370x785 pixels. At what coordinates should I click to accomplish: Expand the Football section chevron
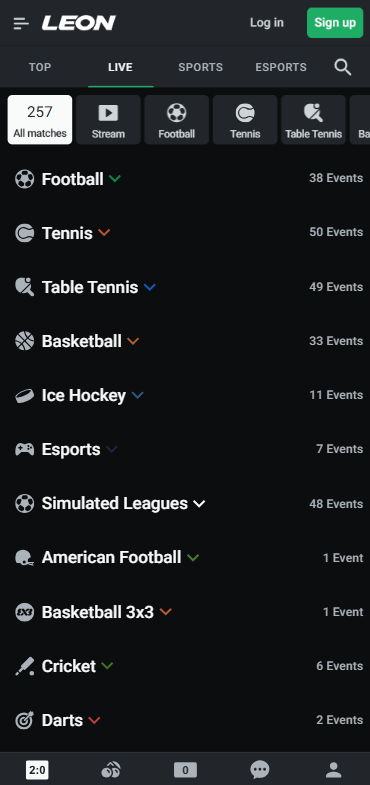tap(115, 179)
